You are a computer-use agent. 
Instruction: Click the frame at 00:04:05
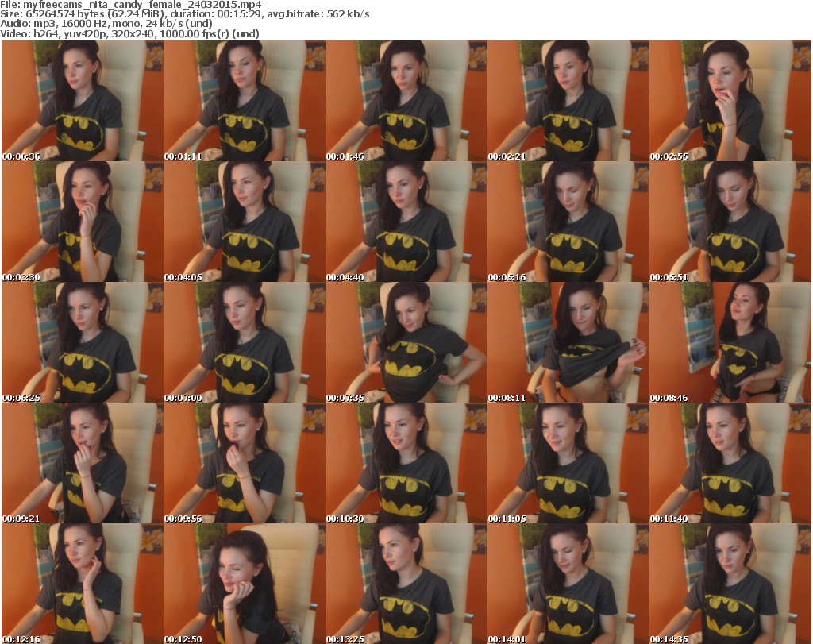pos(245,222)
